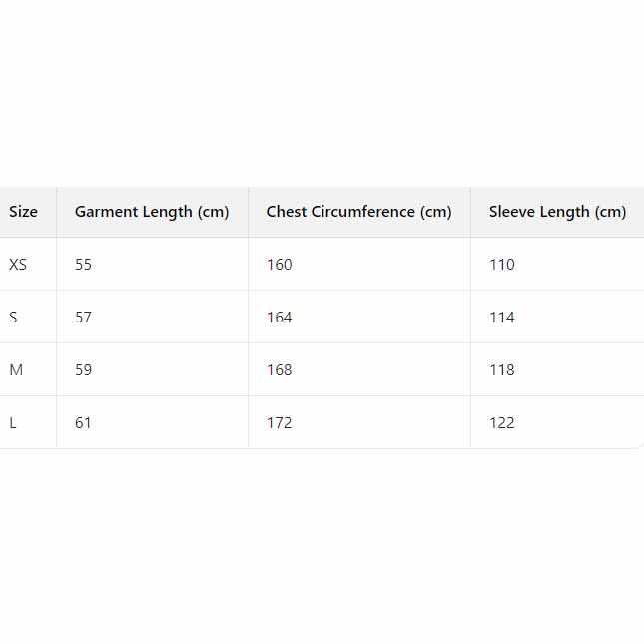Select the XS size cell
644x644 pixels.
18,265
